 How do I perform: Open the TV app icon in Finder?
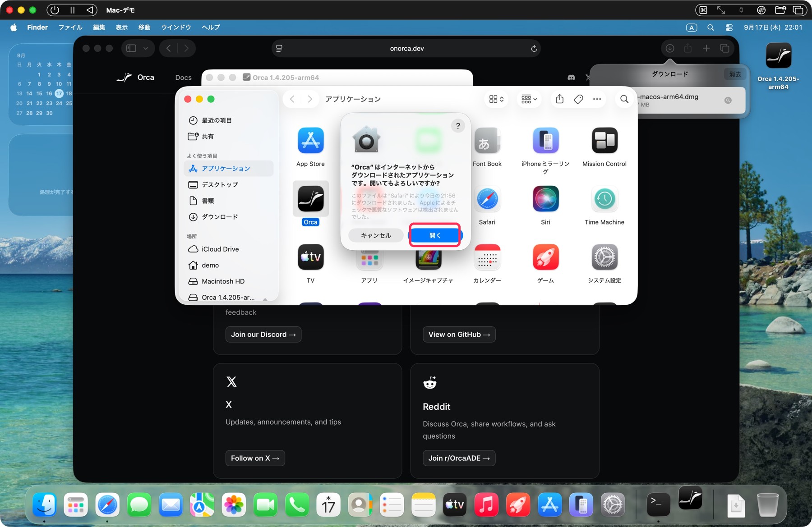pos(310,257)
